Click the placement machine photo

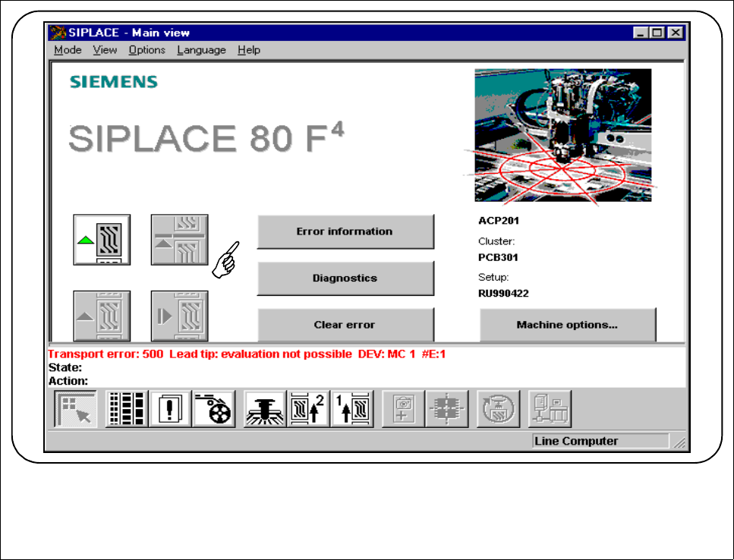click(562, 135)
